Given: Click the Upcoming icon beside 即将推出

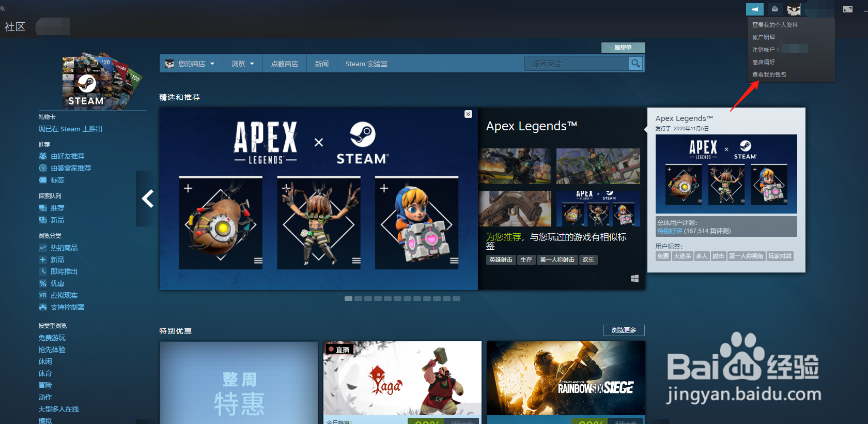Looking at the screenshot, I should (x=43, y=271).
